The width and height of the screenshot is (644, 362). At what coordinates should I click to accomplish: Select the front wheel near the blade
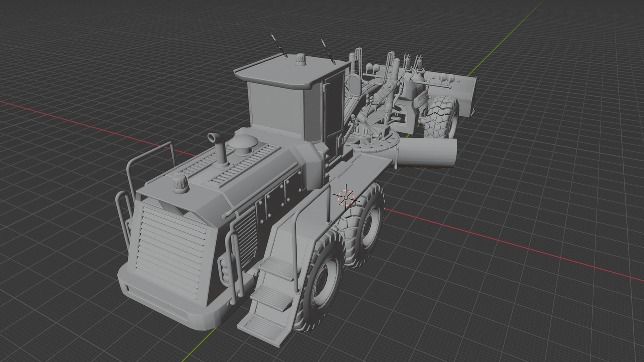click(x=441, y=117)
